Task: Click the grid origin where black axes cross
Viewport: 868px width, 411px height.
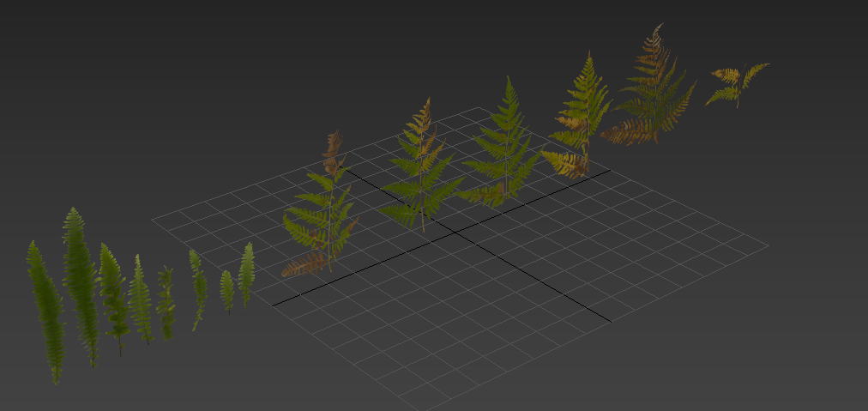Action: (x=454, y=232)
